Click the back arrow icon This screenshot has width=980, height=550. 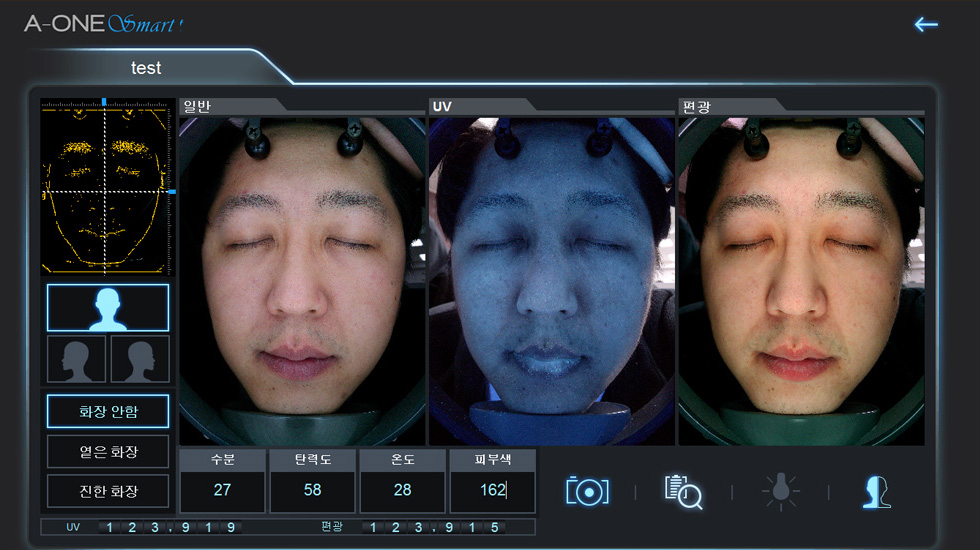click(x=926, y=24)
